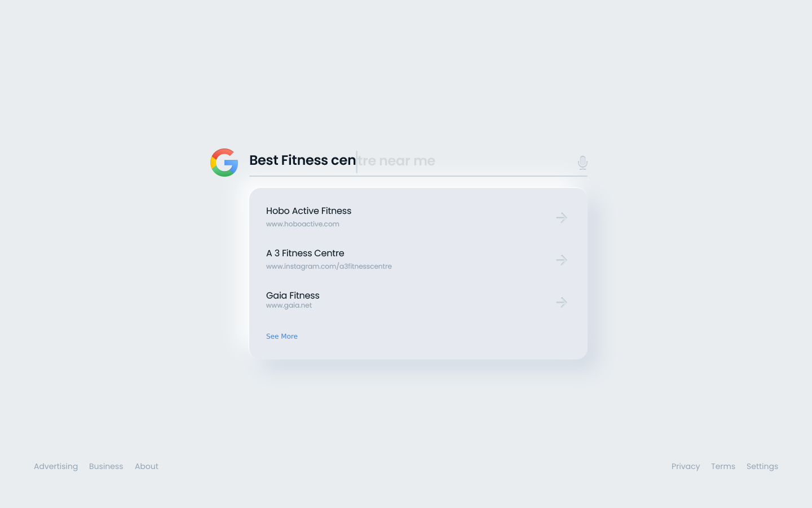Open the instagram.com/a3fitnesscentre URL
The image size is (812, 508).
[329, 266]
